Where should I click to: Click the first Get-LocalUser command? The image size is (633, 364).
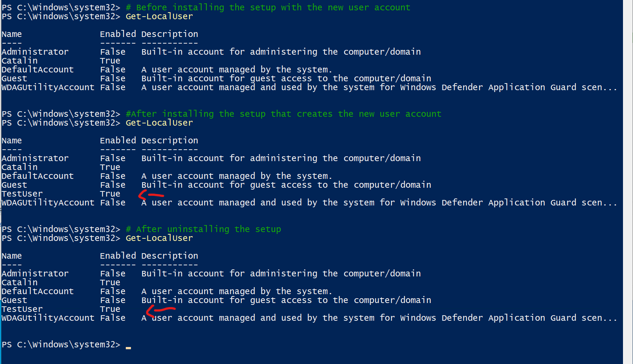point(159,17)
